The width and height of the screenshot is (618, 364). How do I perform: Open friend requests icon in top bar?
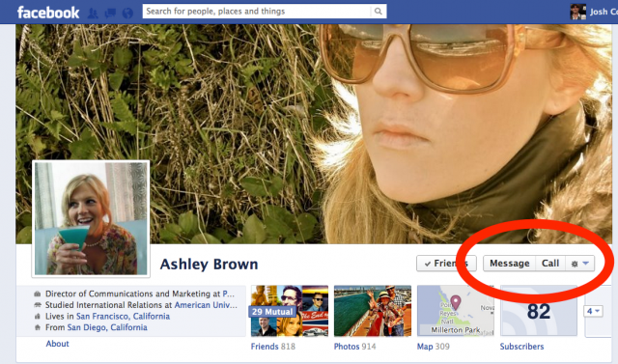pyautogui.click(x=93, y=13)
